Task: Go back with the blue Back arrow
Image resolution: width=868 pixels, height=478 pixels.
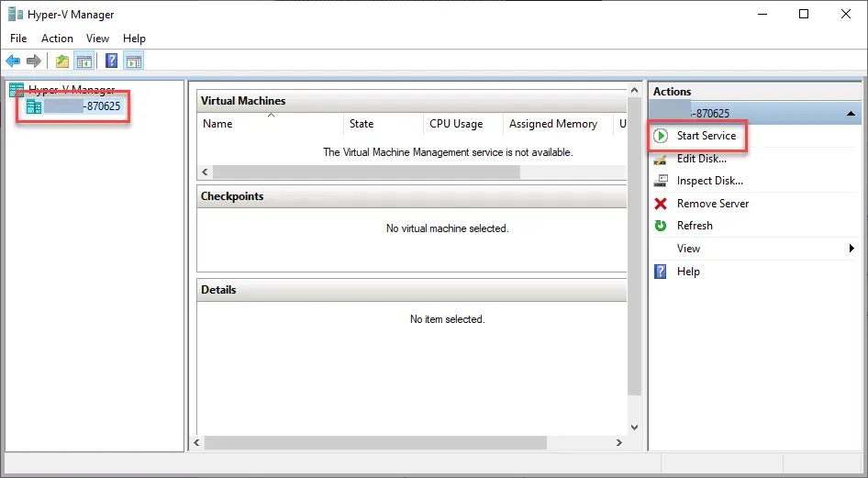Action: pos(13,61)
